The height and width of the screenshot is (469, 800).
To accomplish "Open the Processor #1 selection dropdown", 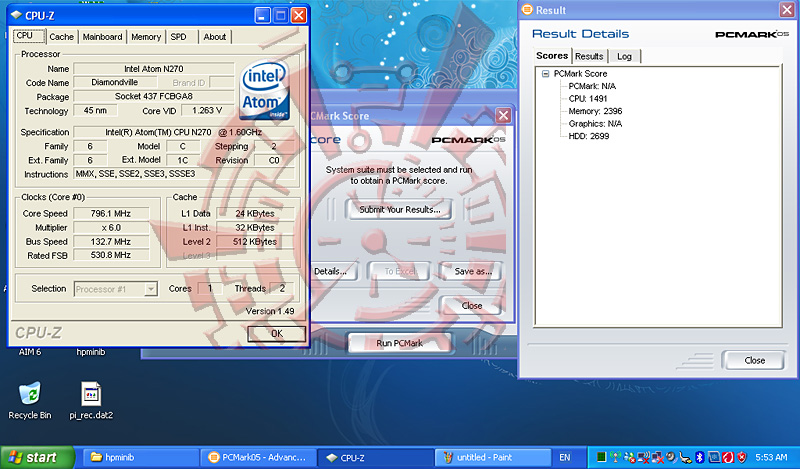I will click(116, 289).
